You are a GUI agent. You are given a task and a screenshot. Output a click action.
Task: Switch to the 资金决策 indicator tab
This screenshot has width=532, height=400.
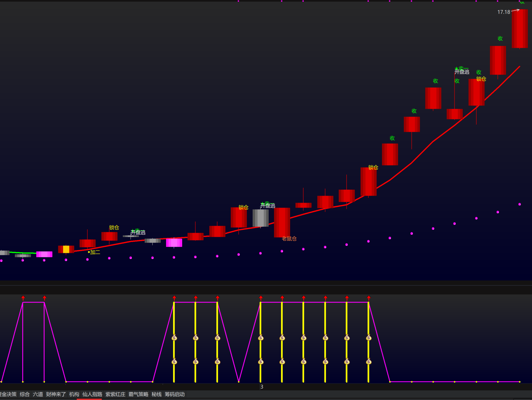coord(8,394)
